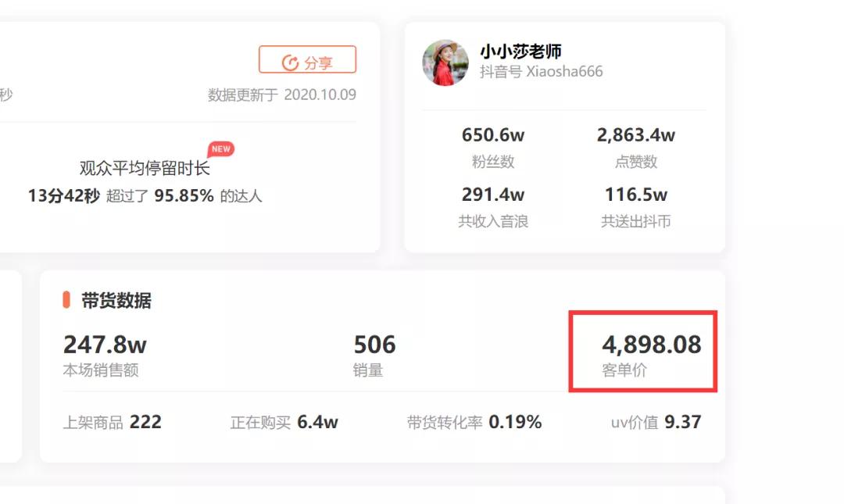The width and height of the screenshot is (844, 504).
Task: Click the 小小莎老师 account name
Action: [x=520, y=51]
